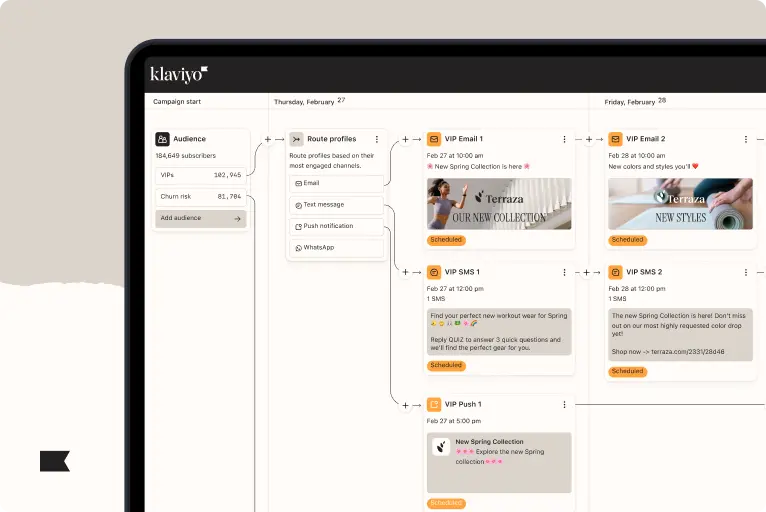
Task: Click the Klaviyo logo
Action: (178, 74)
